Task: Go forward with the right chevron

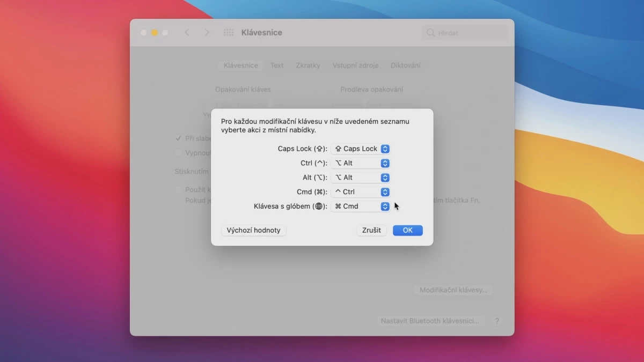Action: [x=207, y=33]
